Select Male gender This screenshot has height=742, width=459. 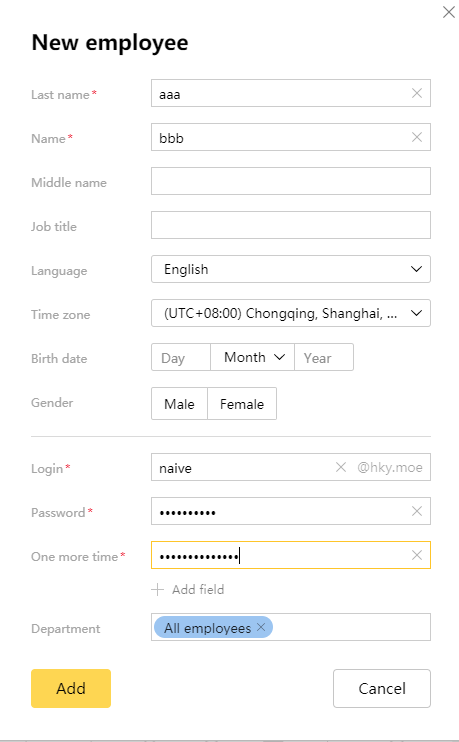(x=179, y=404)
